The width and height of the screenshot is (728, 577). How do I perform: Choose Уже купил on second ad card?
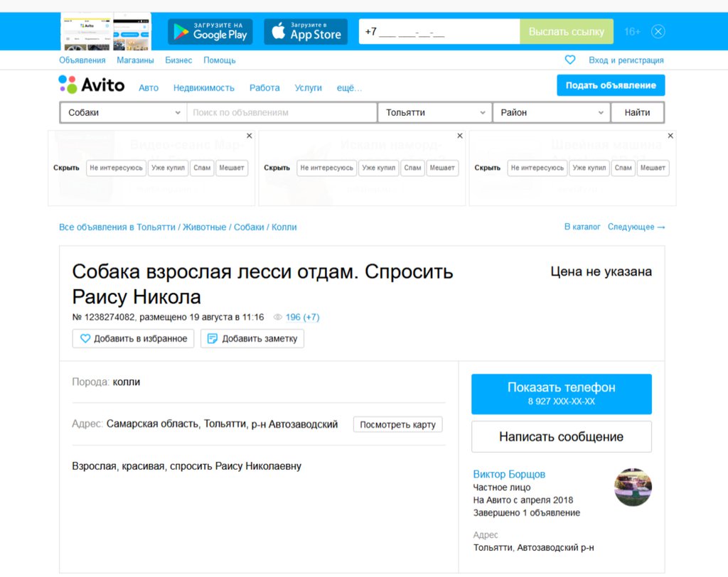(379, 168)
